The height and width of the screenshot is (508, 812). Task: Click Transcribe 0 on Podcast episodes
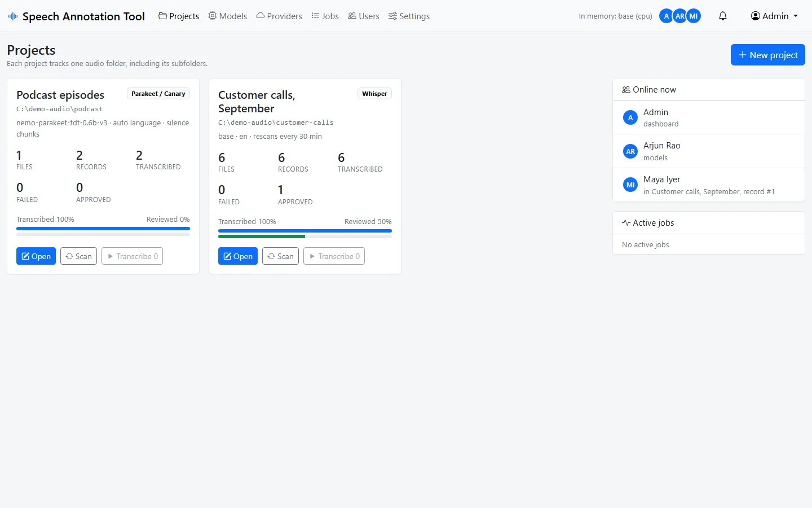coord(133,256)
